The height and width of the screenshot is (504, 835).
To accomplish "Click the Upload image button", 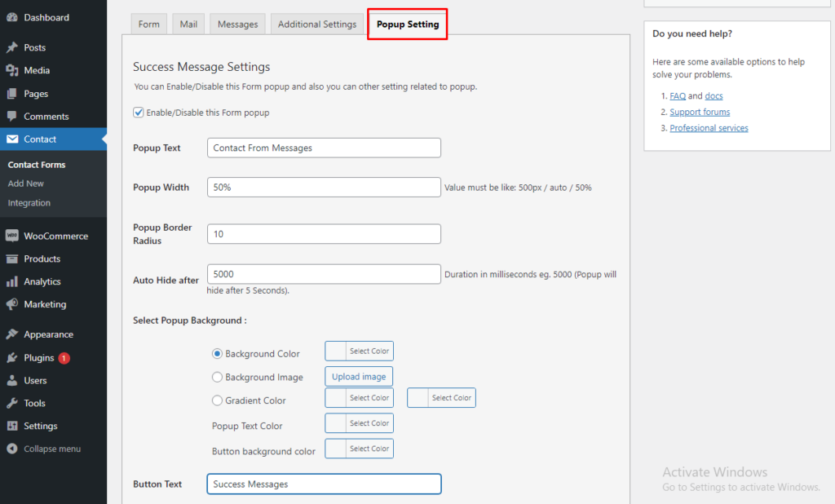I will [359, 377].
